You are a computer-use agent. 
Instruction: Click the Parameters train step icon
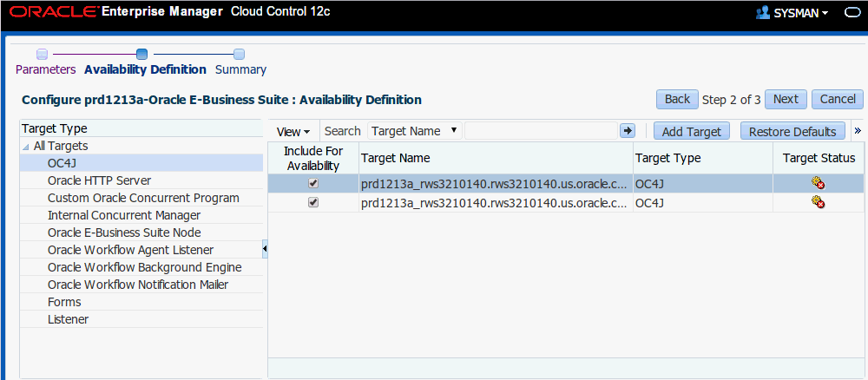(x=42, y=54)
